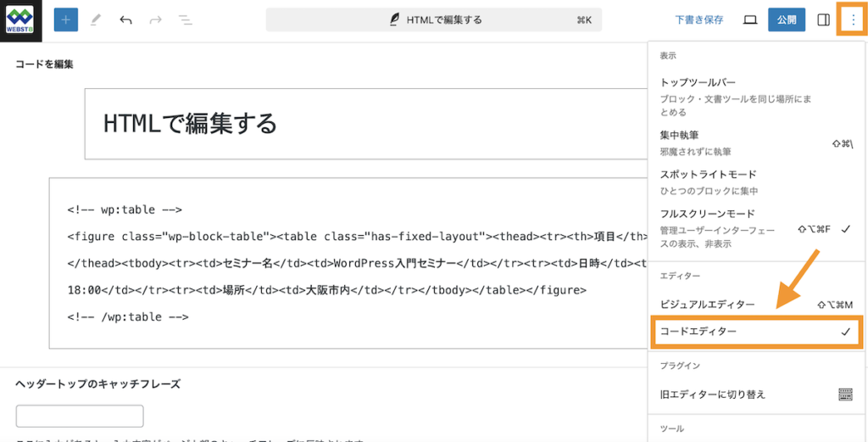Click the ヘッダートップのキャッチフレーズ input field
Viewport: 868px width, 442px height.
[x=80, y=416]
